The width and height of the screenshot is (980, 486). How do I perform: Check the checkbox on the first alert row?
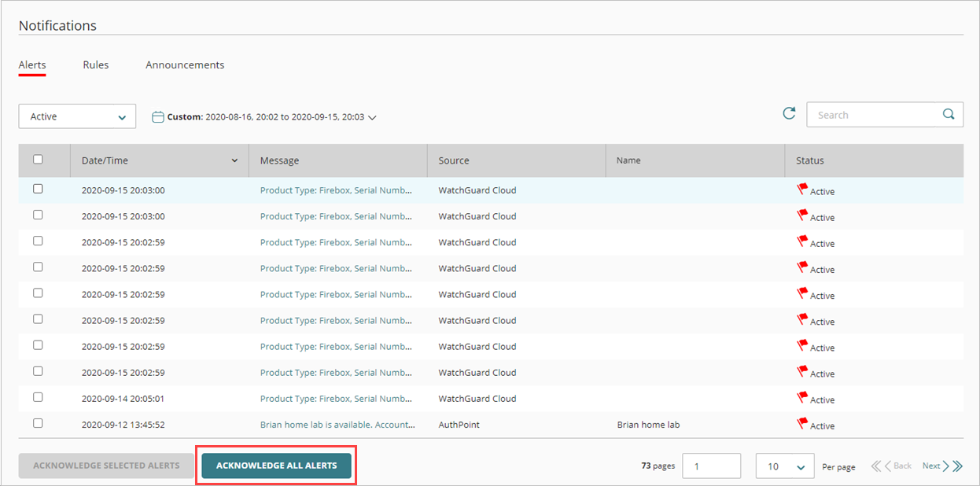(37, 188)
